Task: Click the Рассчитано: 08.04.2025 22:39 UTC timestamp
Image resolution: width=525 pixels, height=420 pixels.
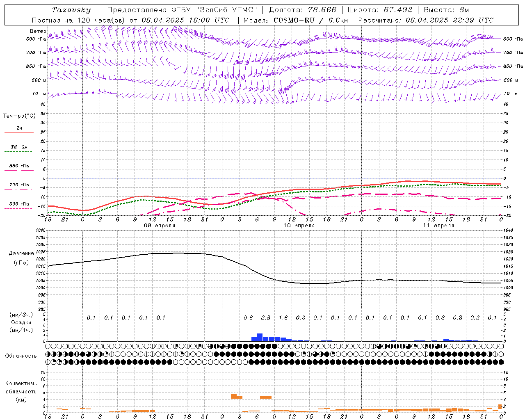Action: coord(426,20)
